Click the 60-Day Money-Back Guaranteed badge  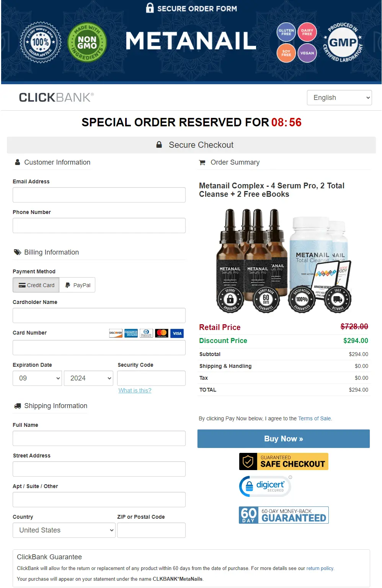[x=283, y=515]
